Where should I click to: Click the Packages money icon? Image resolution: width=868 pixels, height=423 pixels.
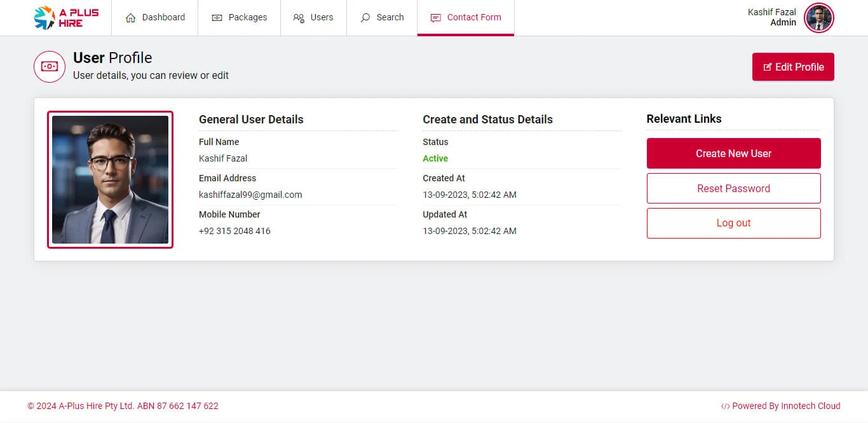tap(217, 18)
